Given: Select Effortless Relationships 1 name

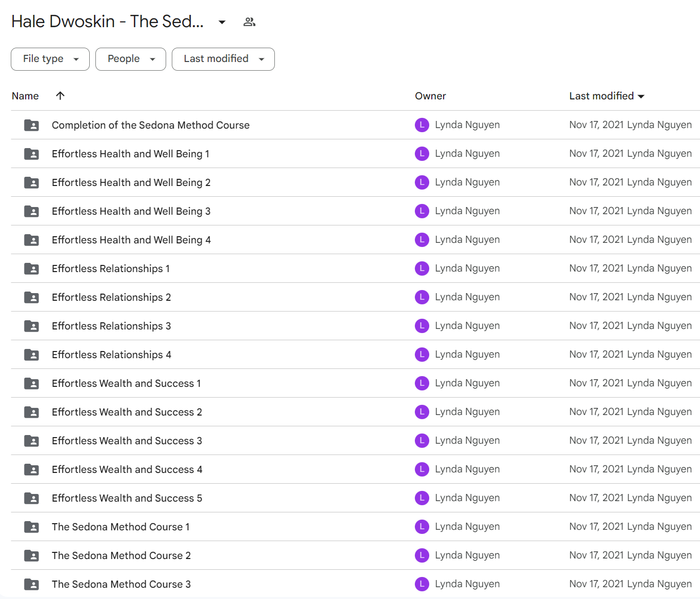Looking at the screenshot, I should click(x=111, y=268).
